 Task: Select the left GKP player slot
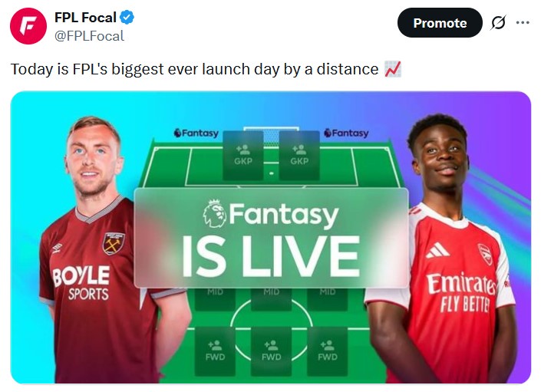pyautogui.click(x=243, y=154)
